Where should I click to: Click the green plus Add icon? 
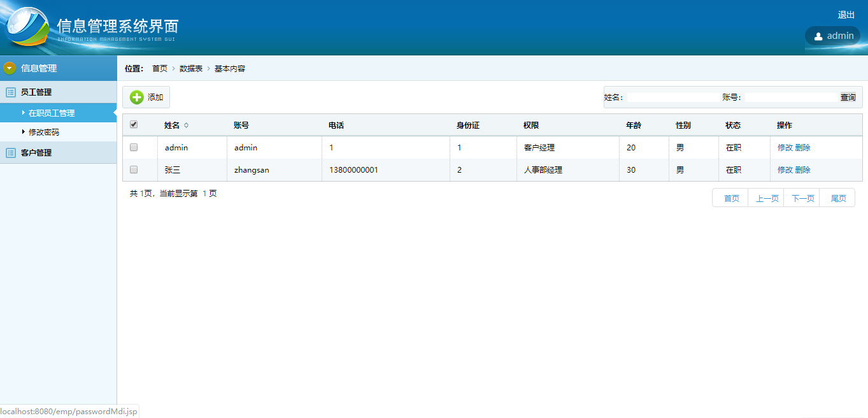pos(136,97)
